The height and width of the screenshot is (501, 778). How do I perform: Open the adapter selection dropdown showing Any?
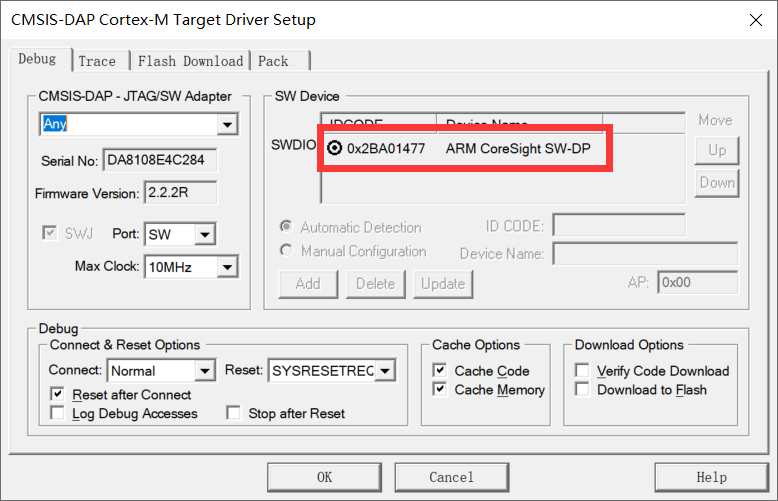(x=227, y=125)
